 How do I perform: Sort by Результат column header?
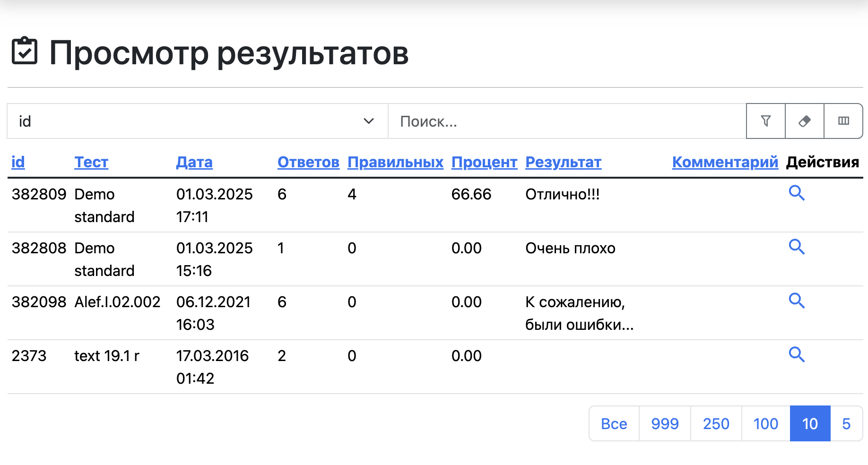[x=563, y=162]
